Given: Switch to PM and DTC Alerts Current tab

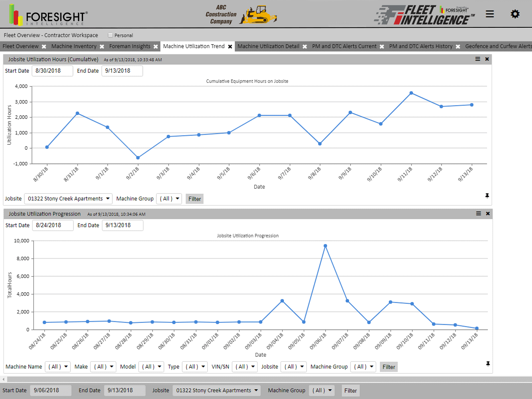Looking at the screenshot, I should pos(344,46).
